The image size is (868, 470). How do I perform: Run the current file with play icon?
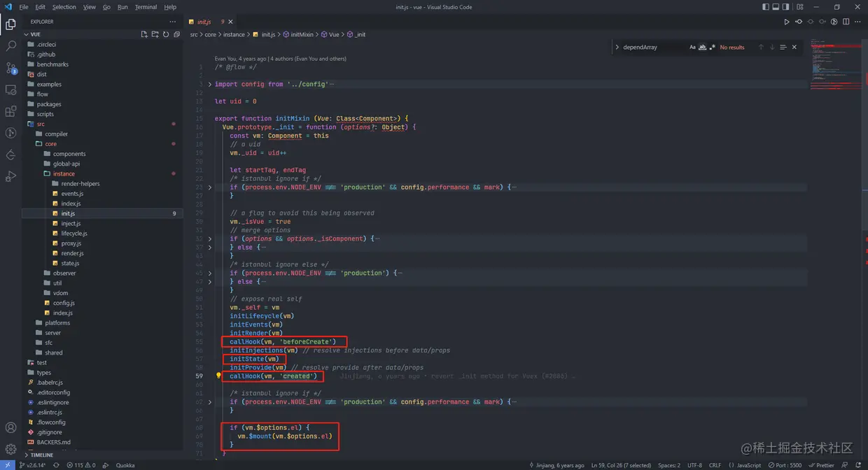[x=787, y=22]
